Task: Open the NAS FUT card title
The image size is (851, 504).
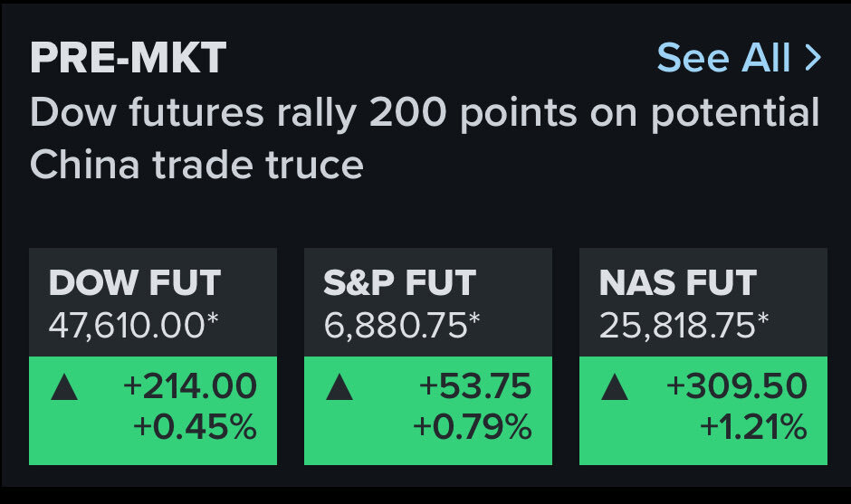Action: pyautogui.click(x=677, y=283)
